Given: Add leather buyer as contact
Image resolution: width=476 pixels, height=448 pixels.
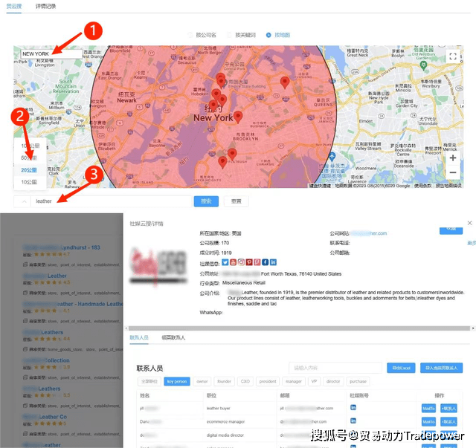Looking at the screenshot, I should click(448, 409).
